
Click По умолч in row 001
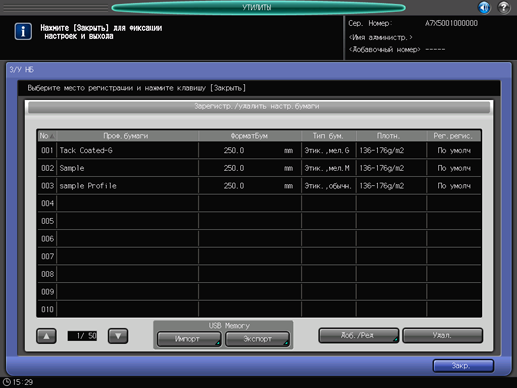(x=454, y=151)
